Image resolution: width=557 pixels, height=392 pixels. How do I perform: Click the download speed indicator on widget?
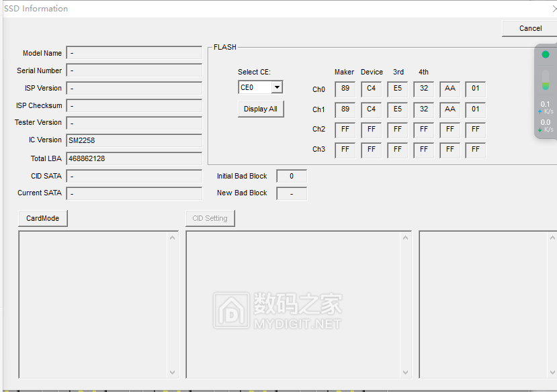click(x=546, y=126)
